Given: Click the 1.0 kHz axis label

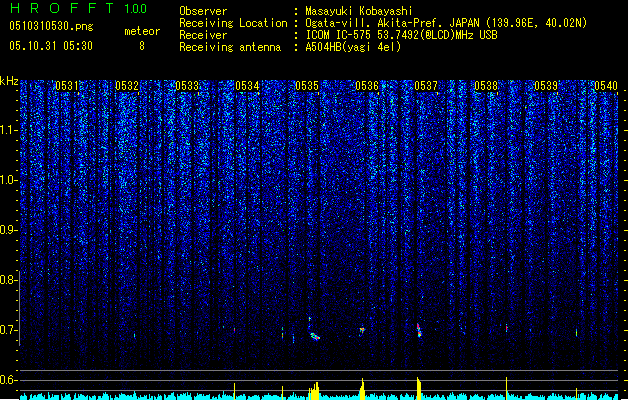Looking at the screenshot, I should (x=8, y=180).
